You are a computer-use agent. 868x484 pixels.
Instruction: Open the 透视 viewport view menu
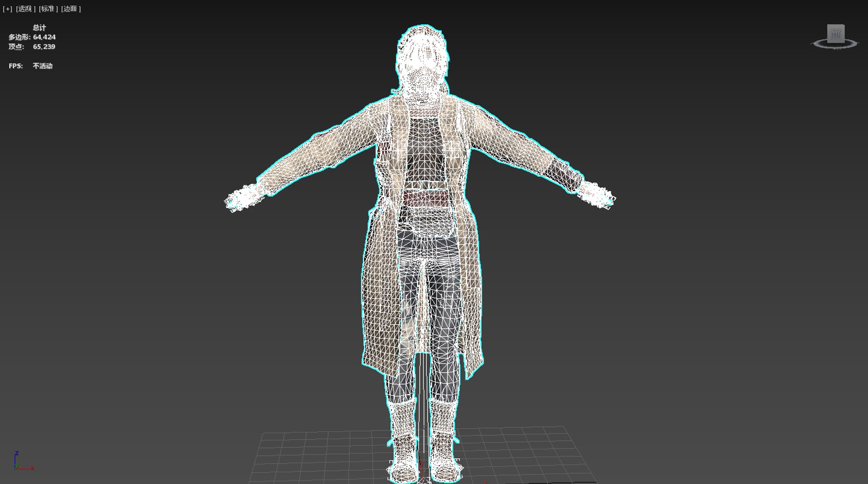(x=26, y=9)
